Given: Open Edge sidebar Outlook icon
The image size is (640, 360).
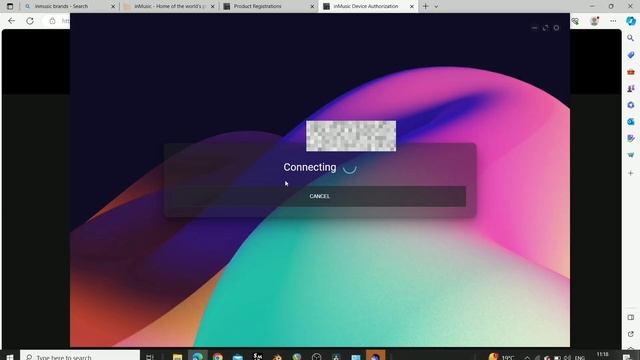Looking at the screenshot, I should tap(631, 122).
